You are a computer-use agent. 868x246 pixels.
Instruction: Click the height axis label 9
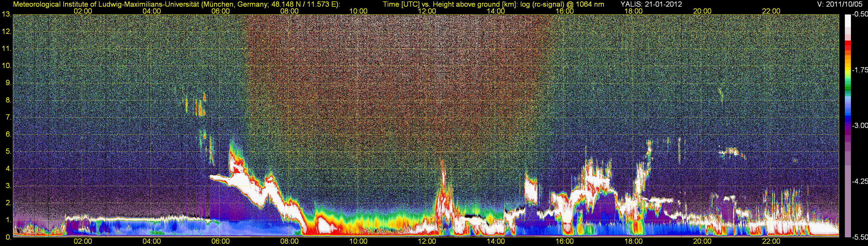point(8,83)
